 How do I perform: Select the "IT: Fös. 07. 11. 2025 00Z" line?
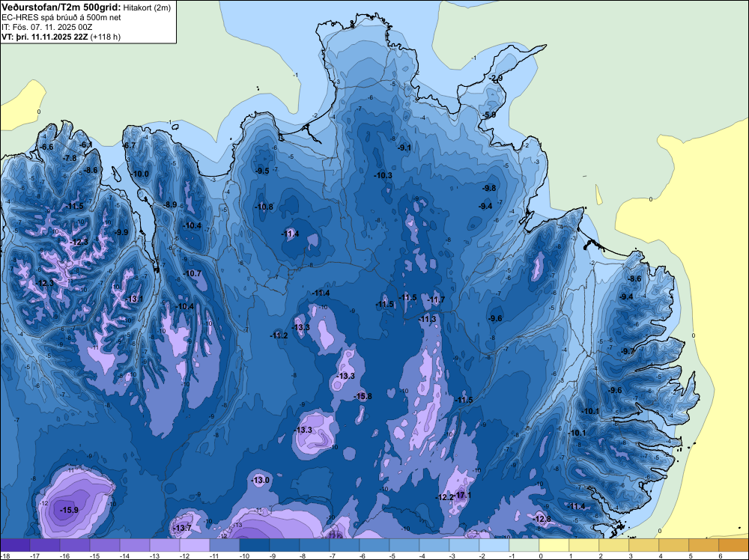tap(48, 27)
